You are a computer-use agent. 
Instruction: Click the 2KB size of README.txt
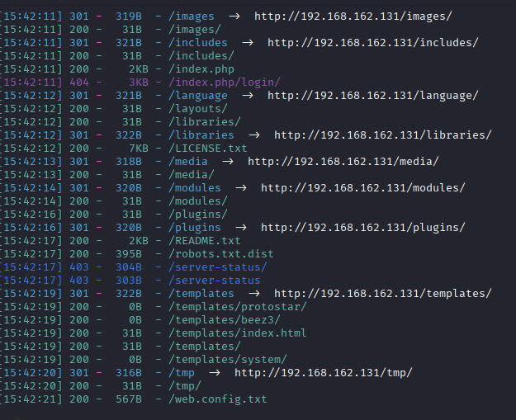139,240
